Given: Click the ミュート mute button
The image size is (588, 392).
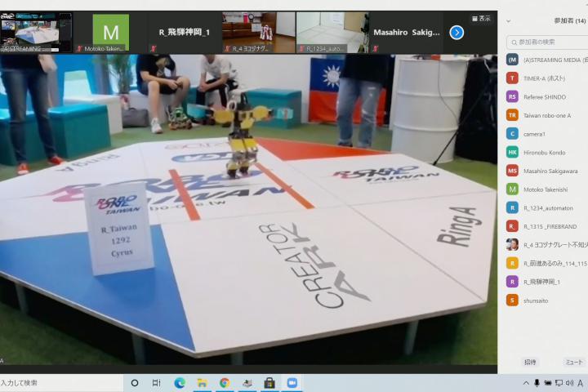Looking at the screenshot, I should coord(574,362).
